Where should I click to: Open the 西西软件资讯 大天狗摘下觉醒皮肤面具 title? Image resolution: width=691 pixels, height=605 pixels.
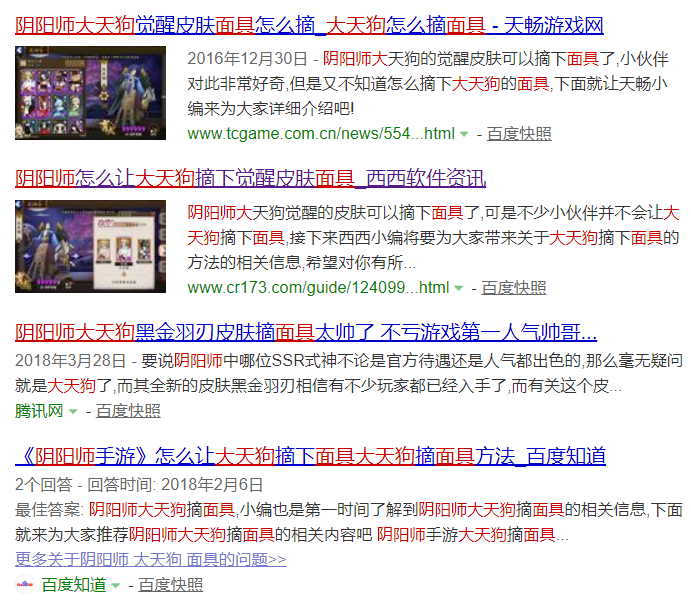250,178
